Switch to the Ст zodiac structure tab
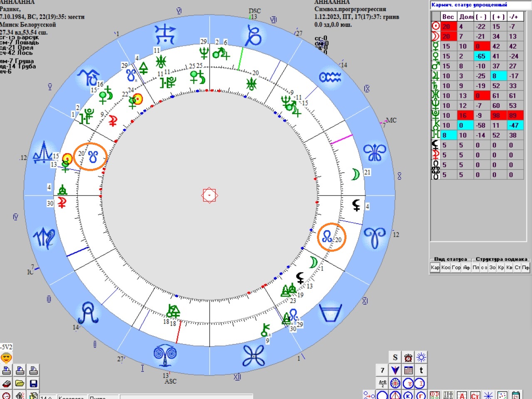Viewport: 532px width, 399px height. point(517,268)
